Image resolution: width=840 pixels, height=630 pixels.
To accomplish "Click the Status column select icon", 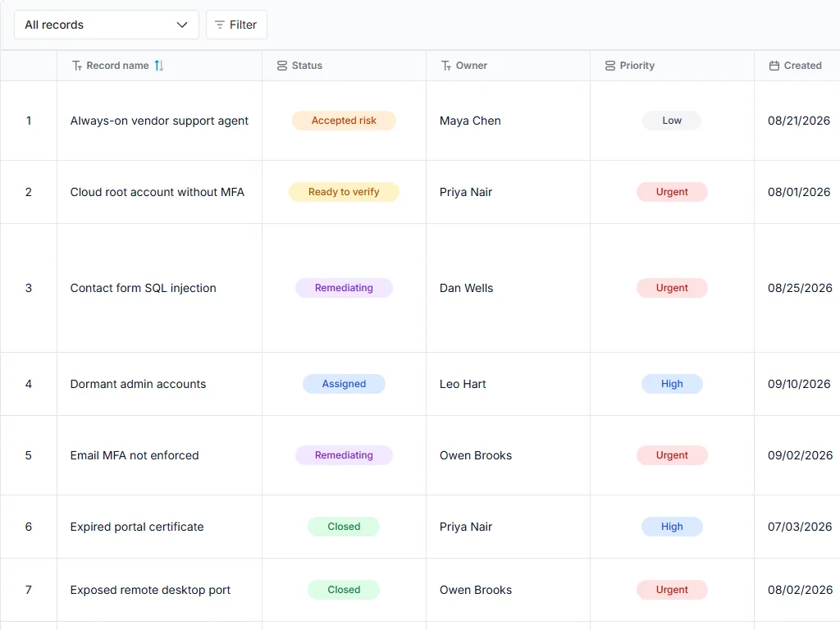I will pos(282,66).
